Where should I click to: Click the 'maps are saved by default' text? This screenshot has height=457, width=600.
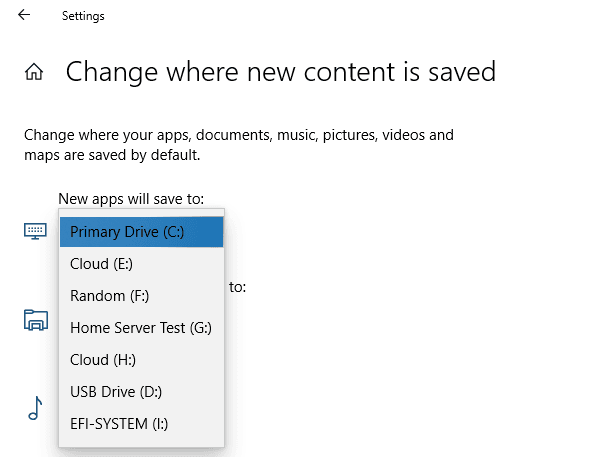pos(112,155)
